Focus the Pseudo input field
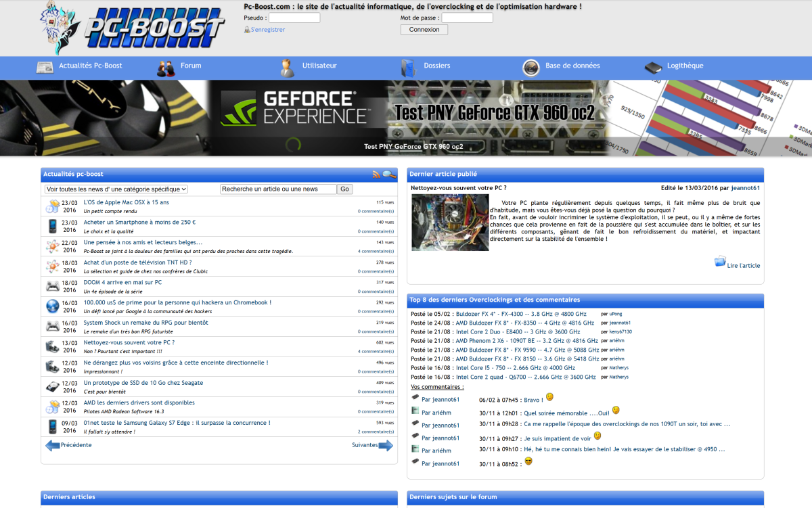812x508 pixels. click(294, 18)
